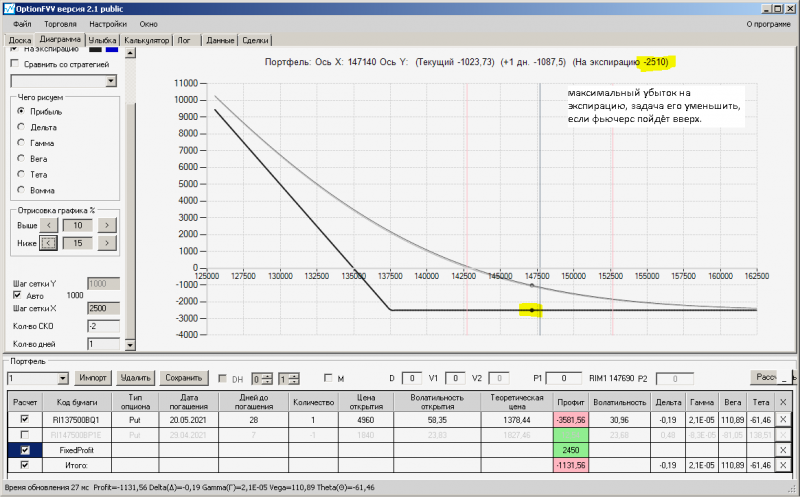Choose Гамма as the plotted value

pyautogui.click(x=21, y=142)
